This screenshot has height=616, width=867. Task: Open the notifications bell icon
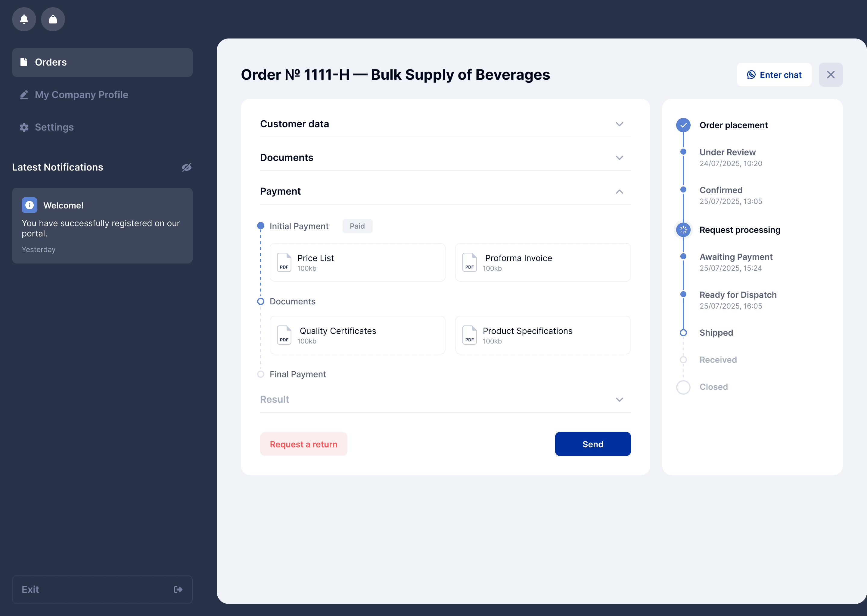[24, 19]
